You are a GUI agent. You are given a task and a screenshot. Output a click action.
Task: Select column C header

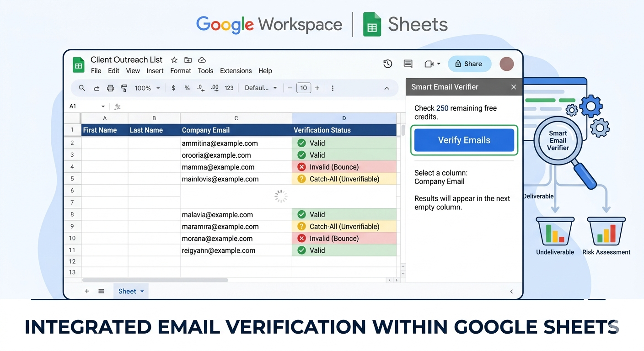236,118
